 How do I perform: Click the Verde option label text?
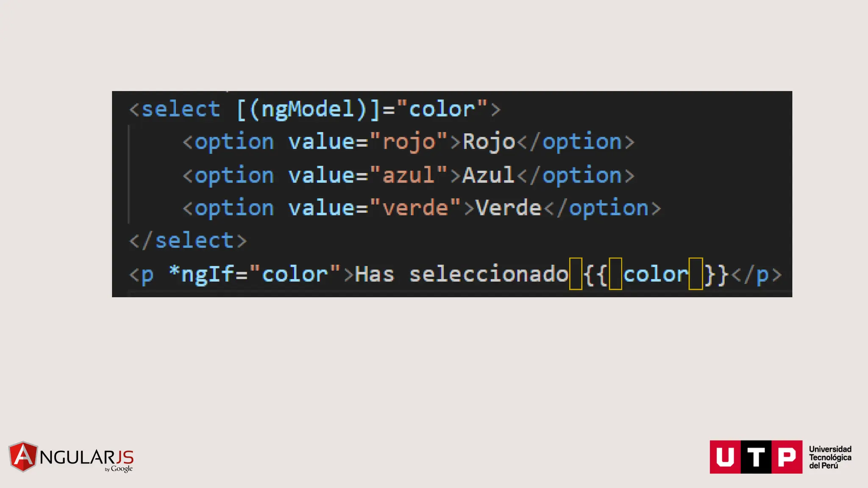(509, 208)
